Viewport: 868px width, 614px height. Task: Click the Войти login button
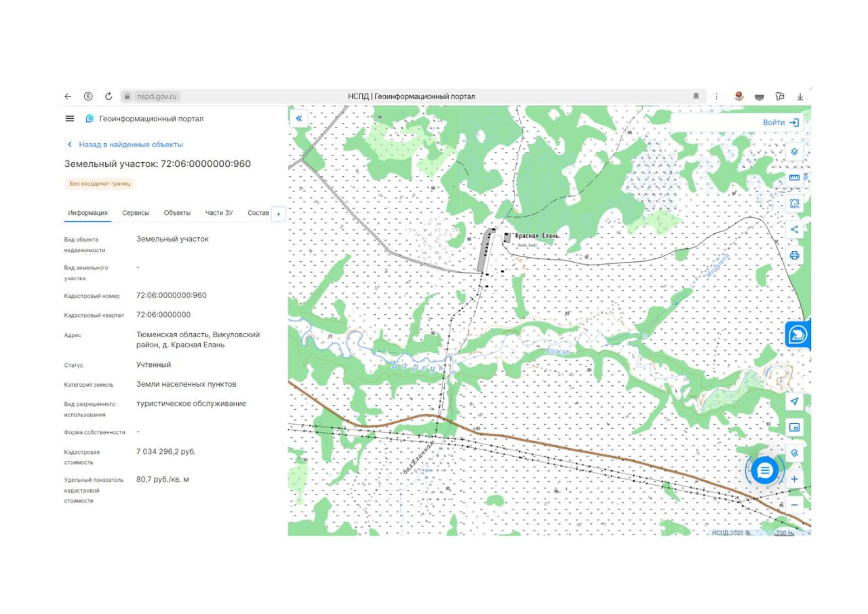(781, 122)
